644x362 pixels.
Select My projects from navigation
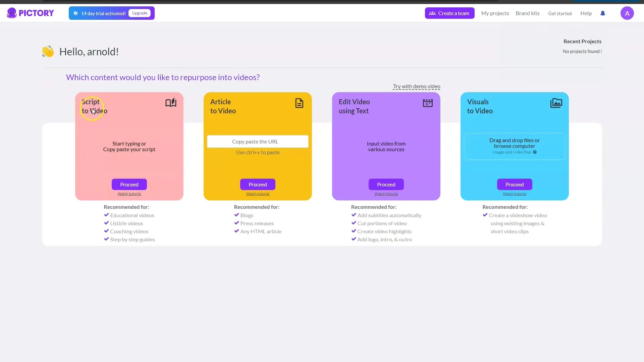[x=495, y=13]
